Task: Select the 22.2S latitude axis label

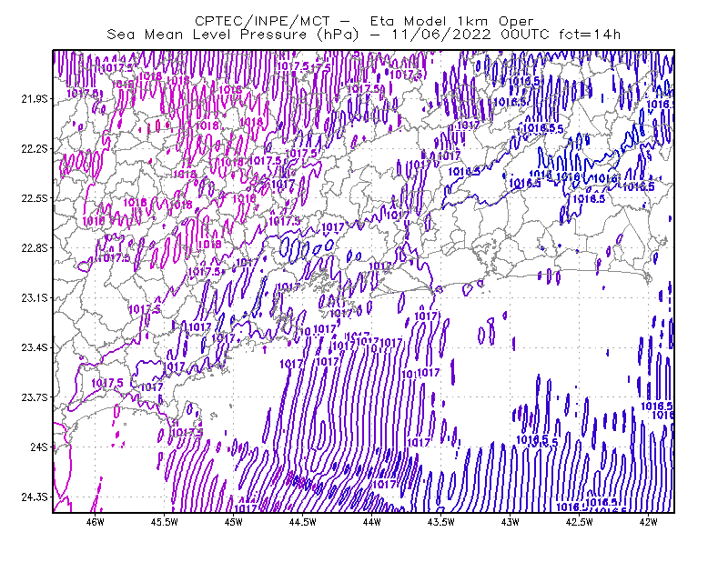Action: coord(35,148)
